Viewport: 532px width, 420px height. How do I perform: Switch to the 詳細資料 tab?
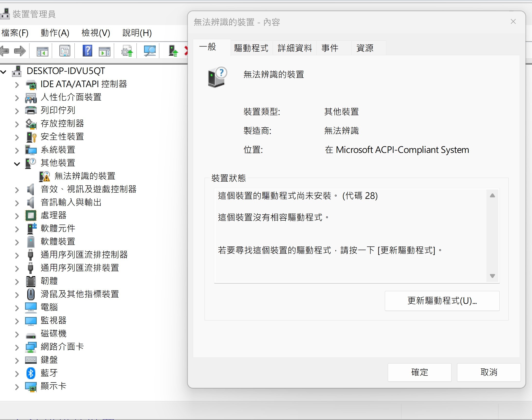point(295,48)
